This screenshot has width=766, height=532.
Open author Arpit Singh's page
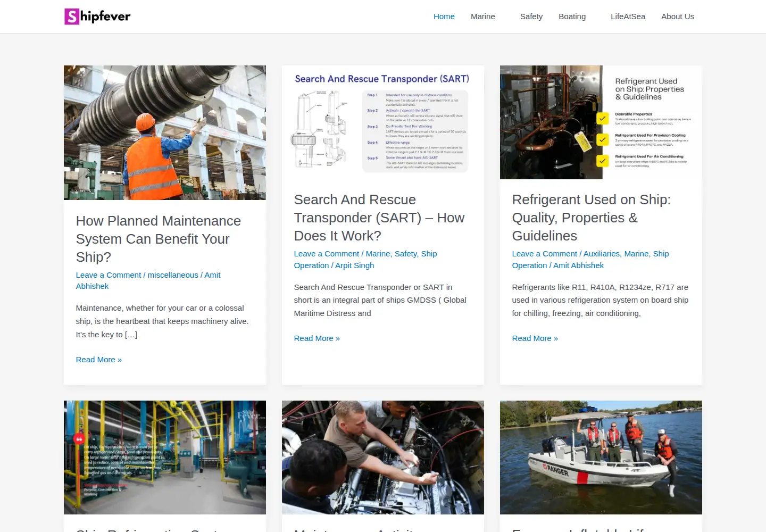click(x=355, y=265)
